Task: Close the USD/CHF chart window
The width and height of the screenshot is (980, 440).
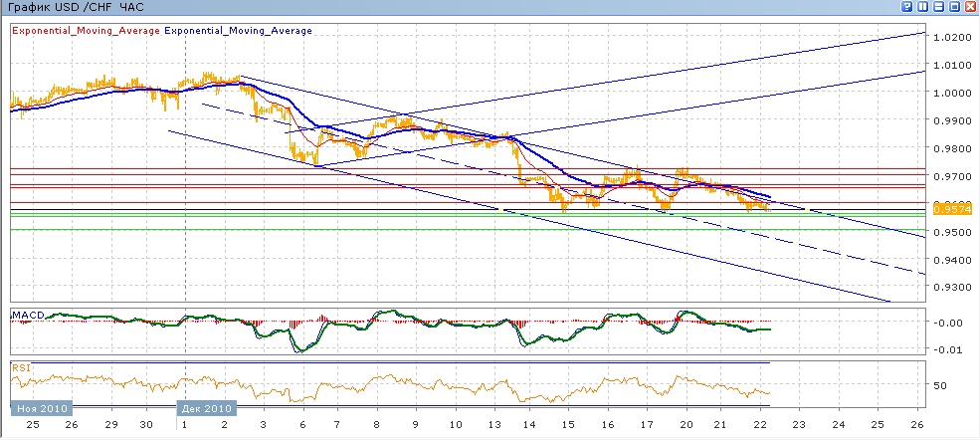Action: click(971, 6)
